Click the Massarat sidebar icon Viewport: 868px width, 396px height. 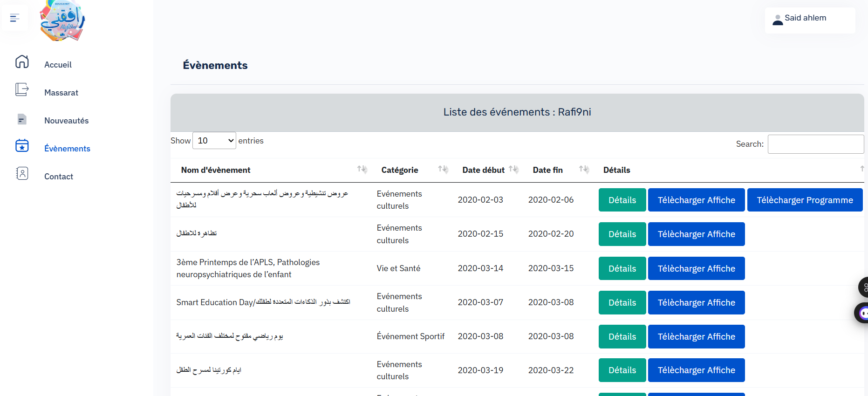pyautogui.click(x=22, y=89)
